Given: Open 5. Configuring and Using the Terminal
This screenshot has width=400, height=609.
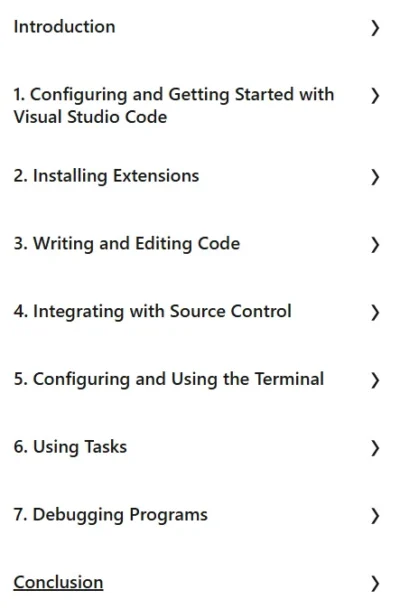Looking at the screenshot, I should (169, 379).
